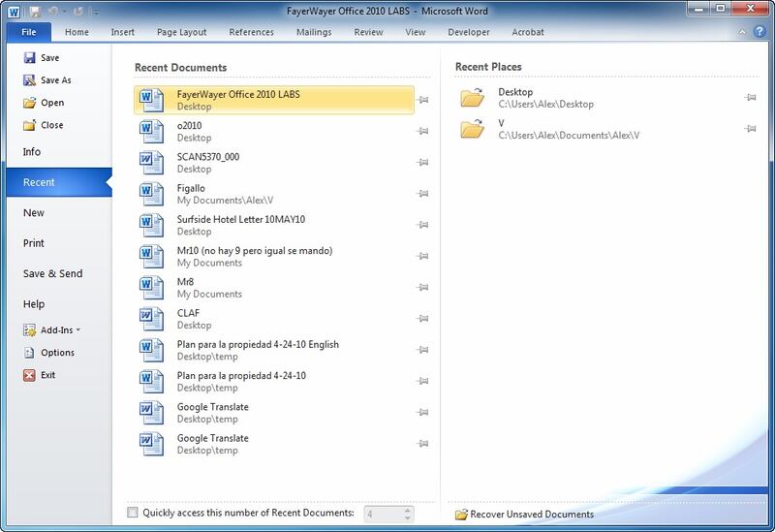
Task: Click the red Exit icon
Action: pos(29,375)
